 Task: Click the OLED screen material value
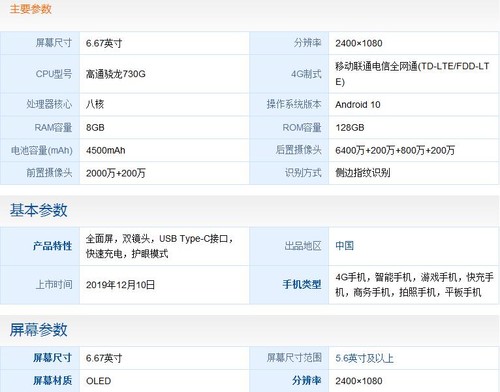[98, 381]
